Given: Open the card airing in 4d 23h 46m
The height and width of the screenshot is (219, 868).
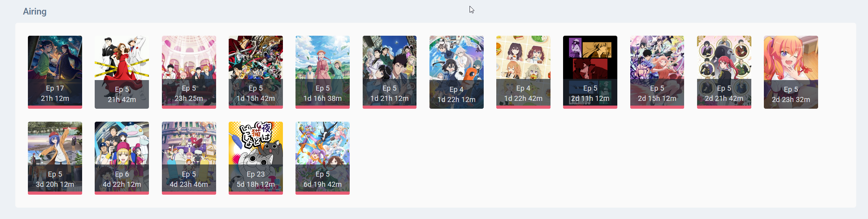Looking at the screenshot, I should (x=189, y=158).
